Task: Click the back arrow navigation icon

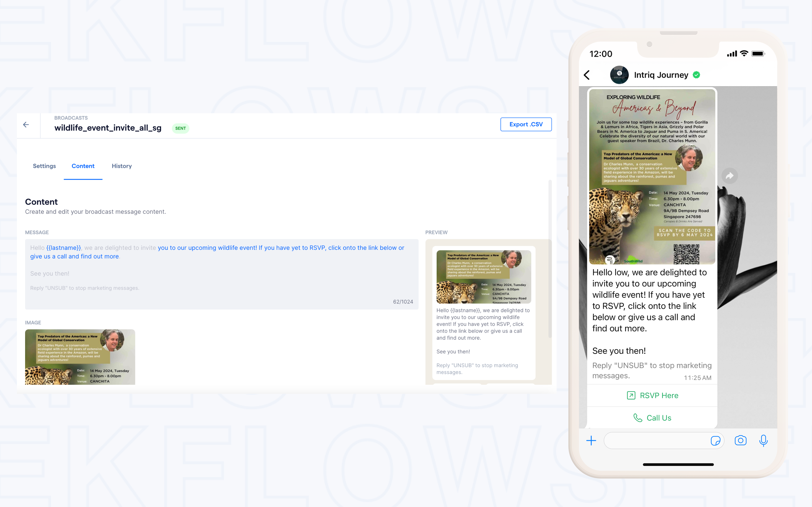Action: 26,124
